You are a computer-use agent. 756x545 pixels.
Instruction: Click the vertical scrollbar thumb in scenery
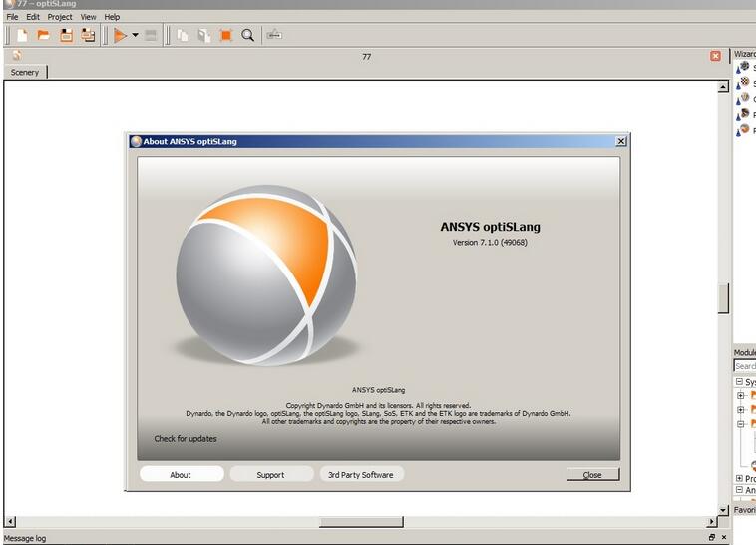click(x=723, y=298)
